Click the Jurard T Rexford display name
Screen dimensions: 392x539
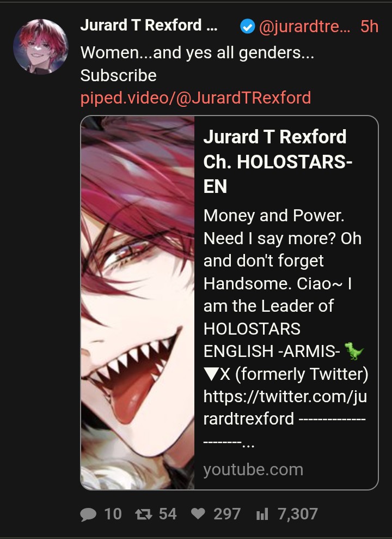coord(149,25)
